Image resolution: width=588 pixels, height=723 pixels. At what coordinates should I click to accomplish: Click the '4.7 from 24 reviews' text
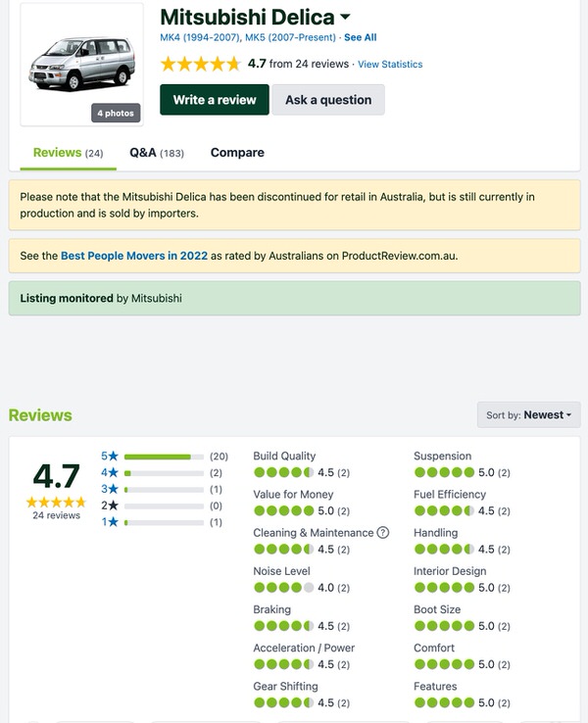pos(298,64)
